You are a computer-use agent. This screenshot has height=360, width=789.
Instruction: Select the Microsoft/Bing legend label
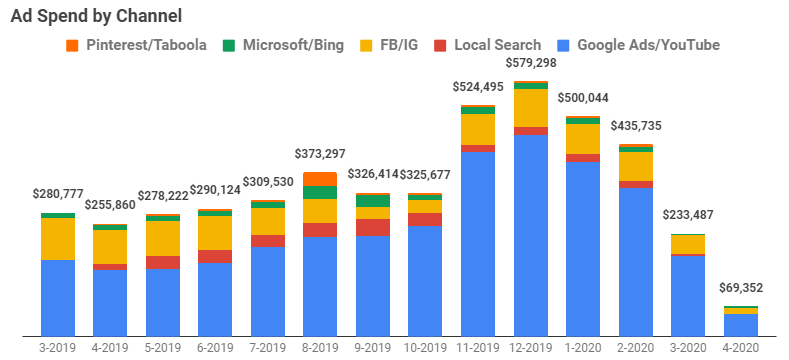pyautogui.click(x=293, y=45)
